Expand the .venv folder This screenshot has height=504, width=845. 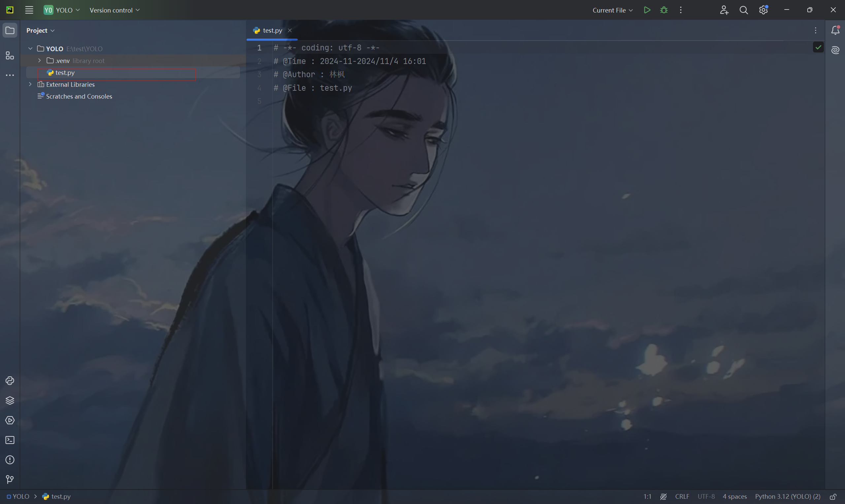pyautogui.click(x=39, y=60)
